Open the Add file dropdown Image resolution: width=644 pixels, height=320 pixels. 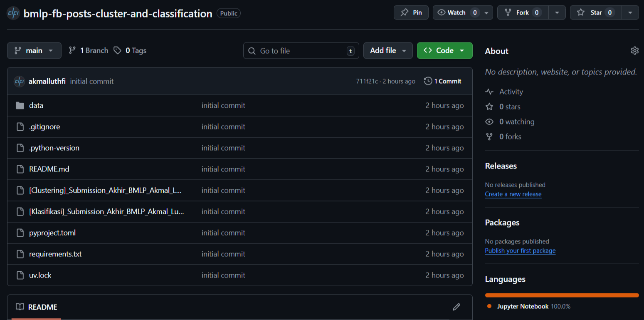(388, 50)
